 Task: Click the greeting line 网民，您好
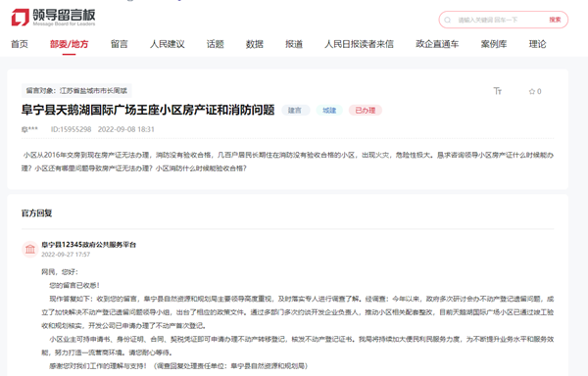click(60, 272)
